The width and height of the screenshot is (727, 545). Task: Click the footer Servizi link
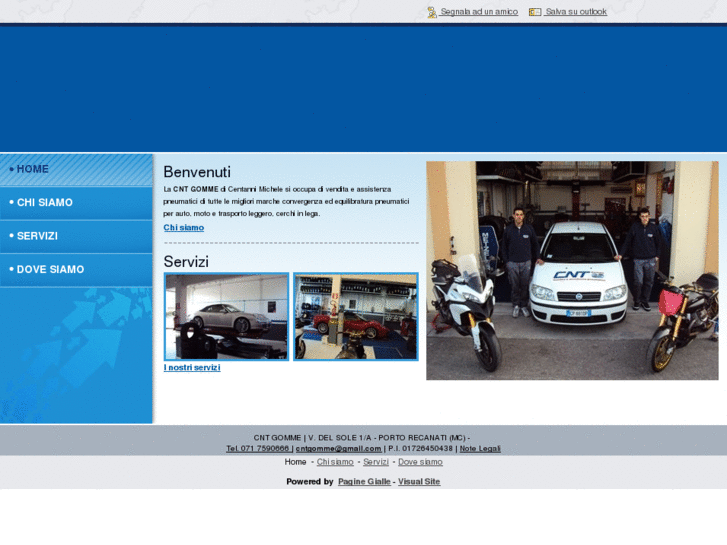[376, 462]
